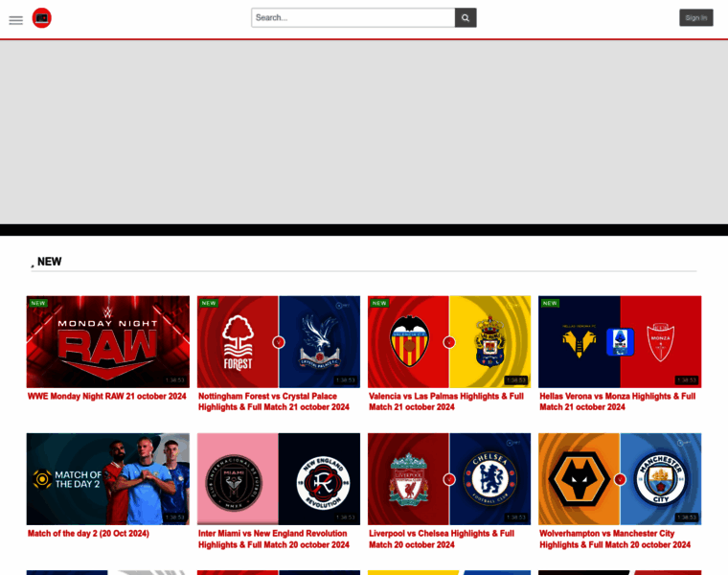Open the Hellas Verona vs Monza thumbnail
This screenshot has height=575, width=728.
coord(620,342)
